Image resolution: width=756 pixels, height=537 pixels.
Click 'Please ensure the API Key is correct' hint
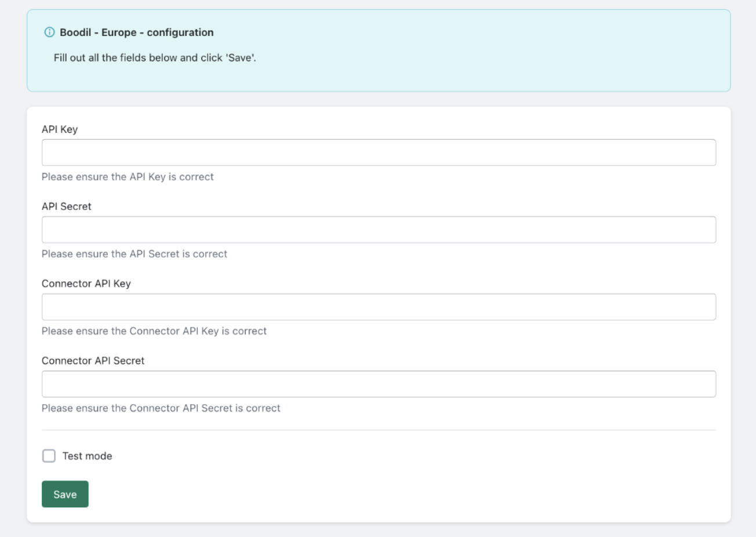128,177
